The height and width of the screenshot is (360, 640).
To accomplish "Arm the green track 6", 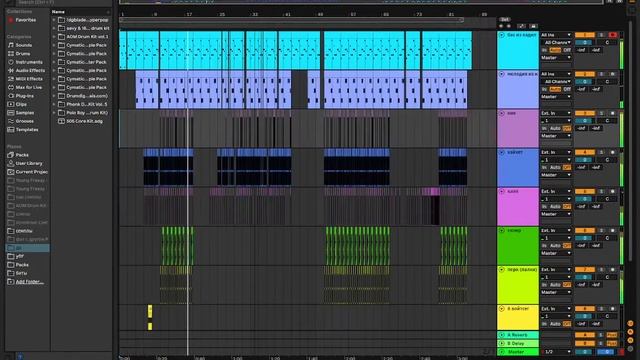I will click(612, 231).
